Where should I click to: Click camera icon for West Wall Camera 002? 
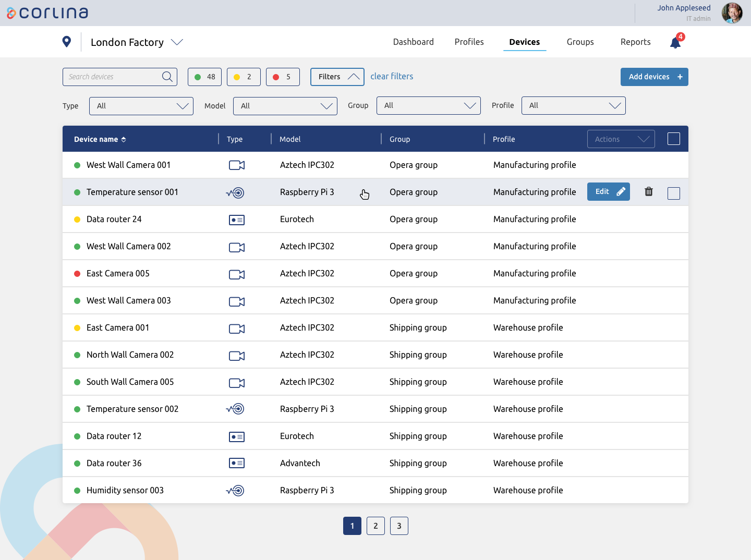click(x=237, y=247)
